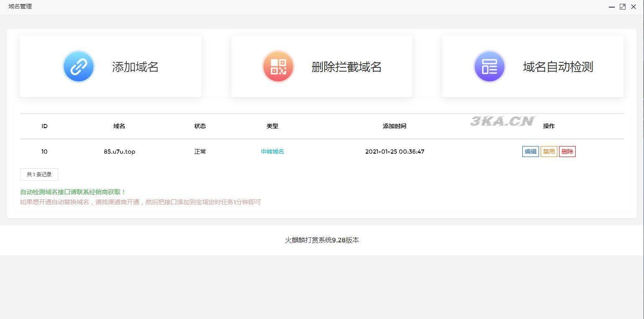Screen dimensions: 644x319
Task: Click the purple layout auto-detect icon
Action: 490,67
